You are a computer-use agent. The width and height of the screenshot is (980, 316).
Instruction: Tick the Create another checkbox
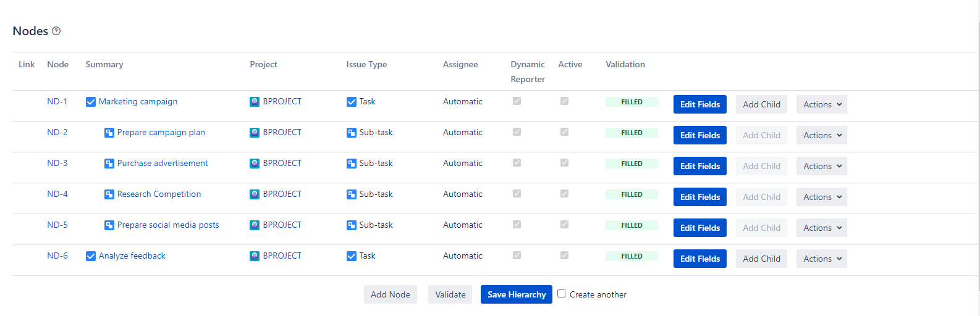[561, 294]
